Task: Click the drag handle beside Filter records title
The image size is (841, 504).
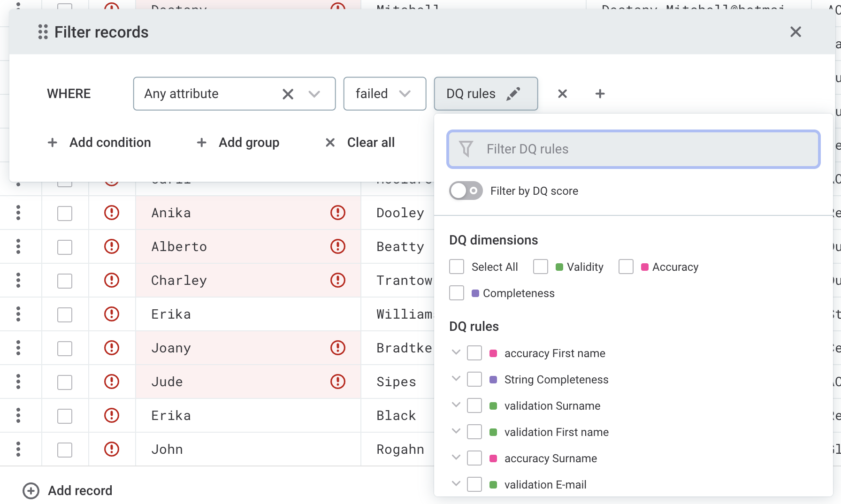Action: tap(42, 32)
